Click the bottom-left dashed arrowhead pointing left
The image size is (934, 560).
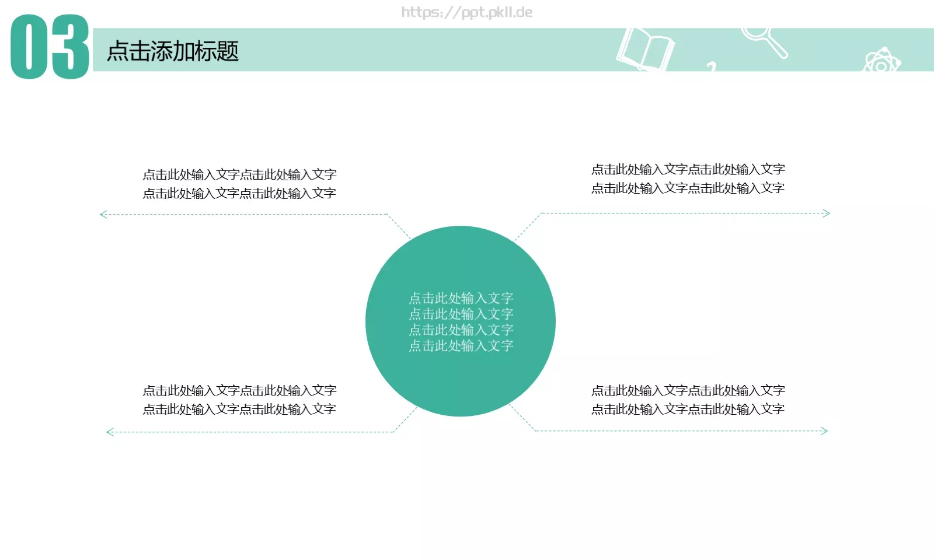[107, 432]
